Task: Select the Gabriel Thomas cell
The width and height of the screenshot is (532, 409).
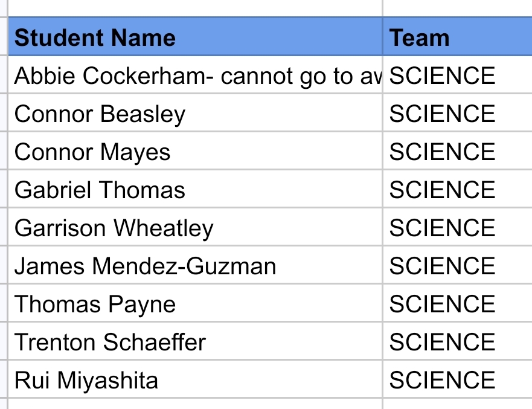Action: 195,190
